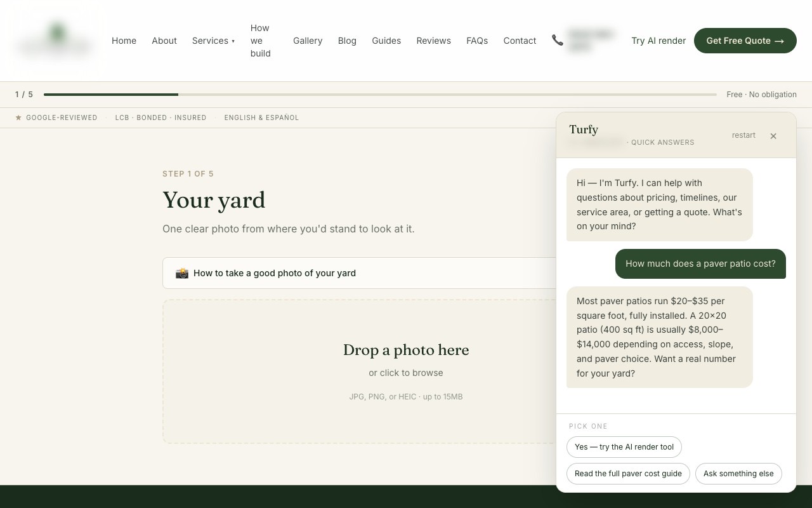Navigate to the Blog
812x508 pixels.
point(347,41)
